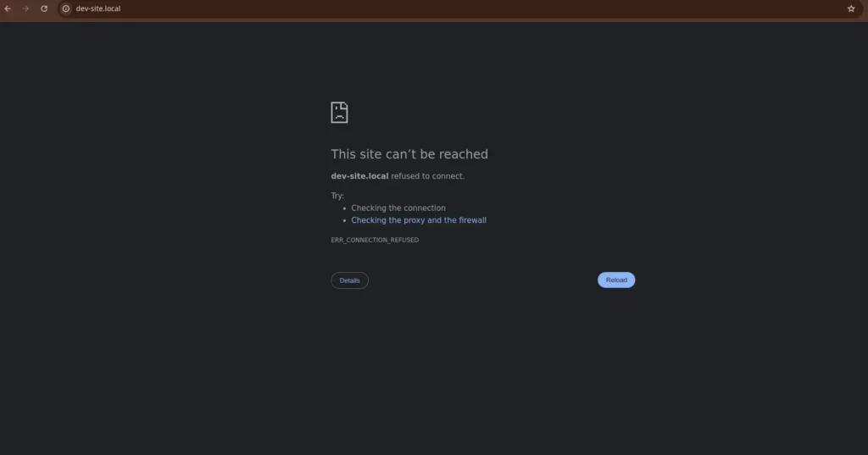
Task: Click the browser back arrow
Action: [x=8, y=8]
